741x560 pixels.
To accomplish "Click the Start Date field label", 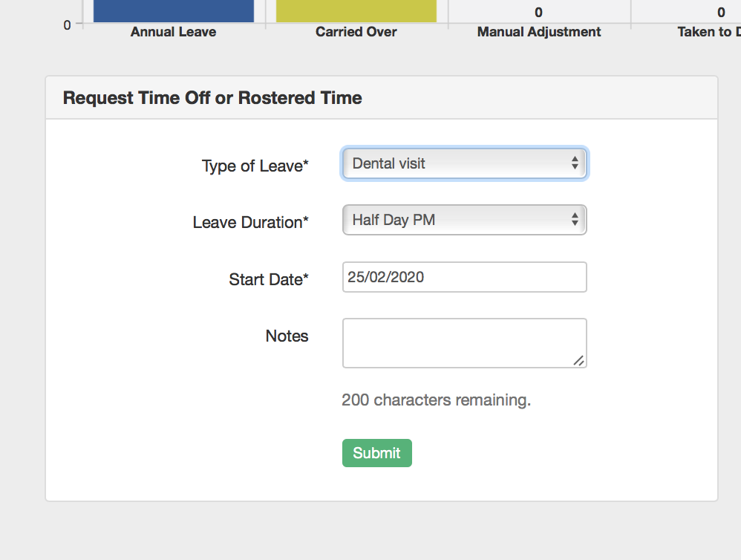I will pyautogui.click(x=269, y=280).
